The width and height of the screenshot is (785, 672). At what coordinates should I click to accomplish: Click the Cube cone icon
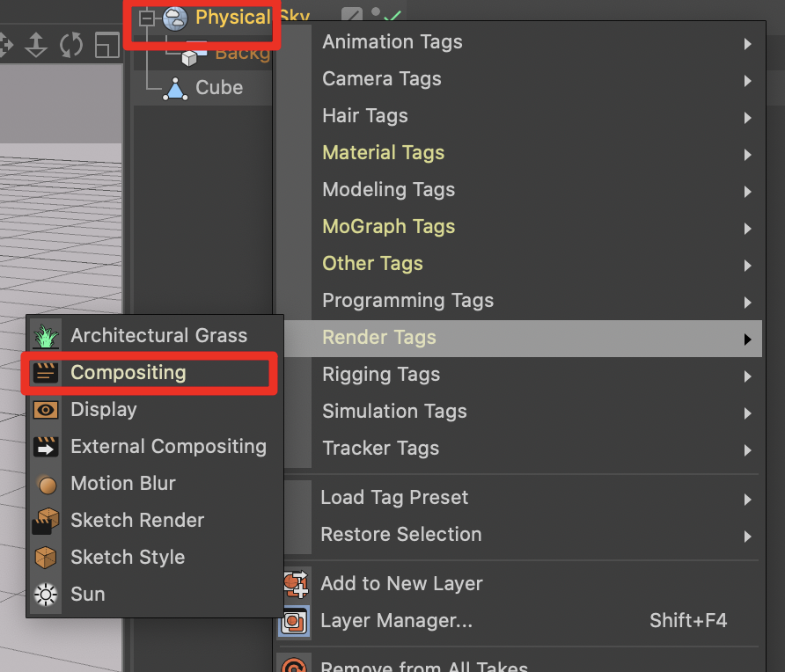click(x=175, y=89)
